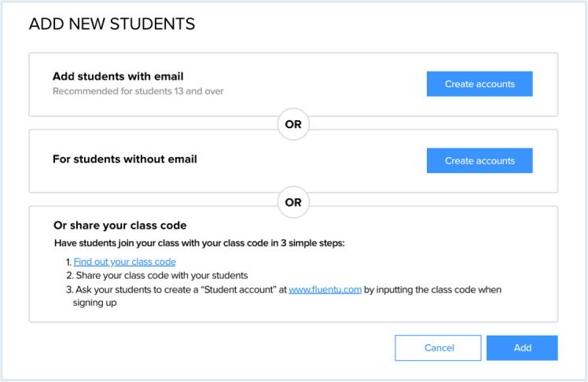
Task: Click the upper OR divider circle
Action: click(293, 125)
